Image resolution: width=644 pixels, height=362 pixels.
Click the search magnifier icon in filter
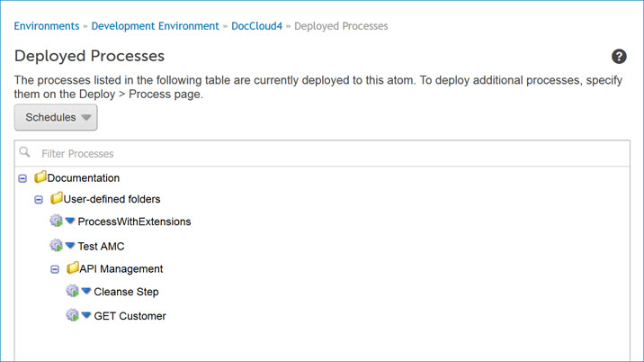pos(24,152)
